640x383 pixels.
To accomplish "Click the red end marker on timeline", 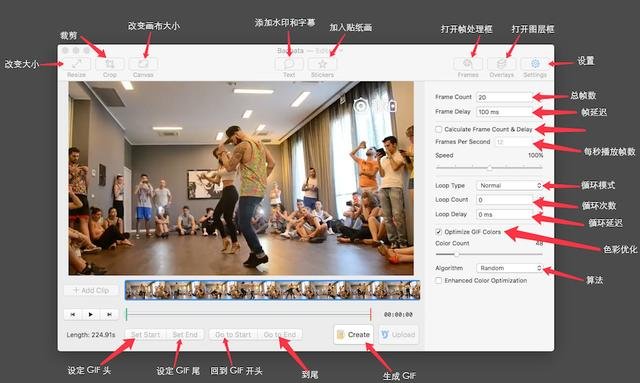I will pos(371,314).
